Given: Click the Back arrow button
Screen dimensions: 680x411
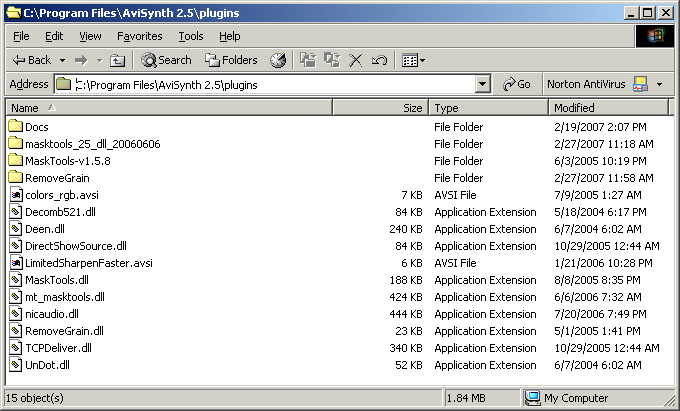Looking at the screenshot, I should coord(32,60).
